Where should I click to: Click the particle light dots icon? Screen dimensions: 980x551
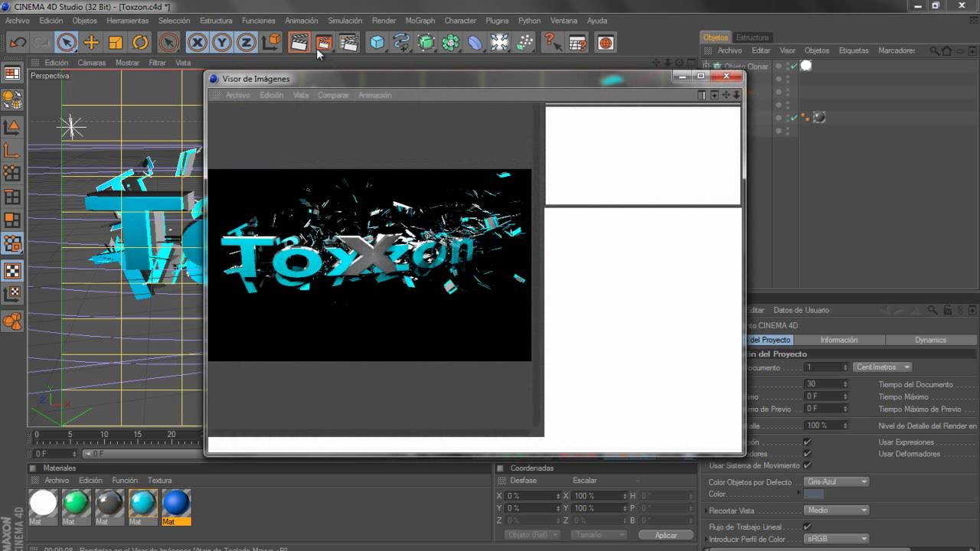click(x=525, y=43)
